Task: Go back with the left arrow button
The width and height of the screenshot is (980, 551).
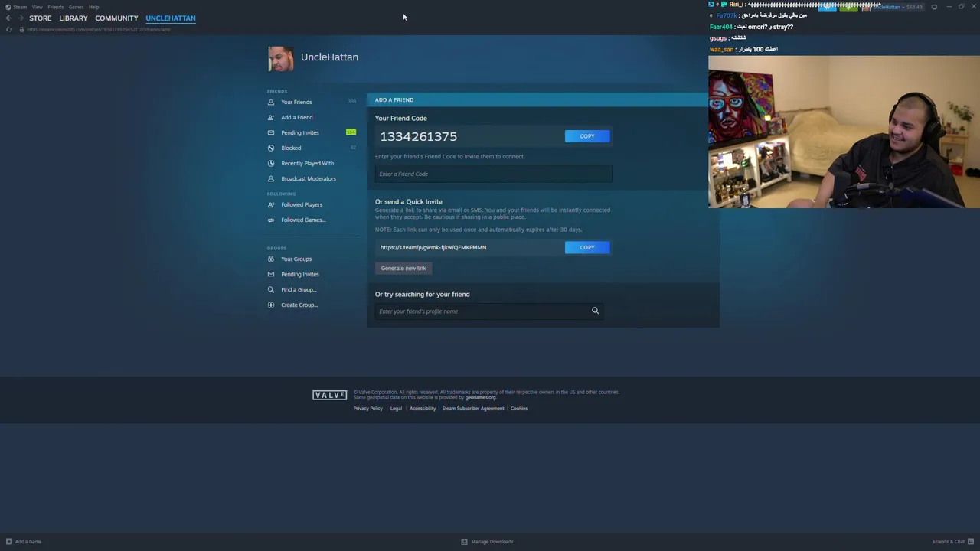Action: tap(8, 18)
